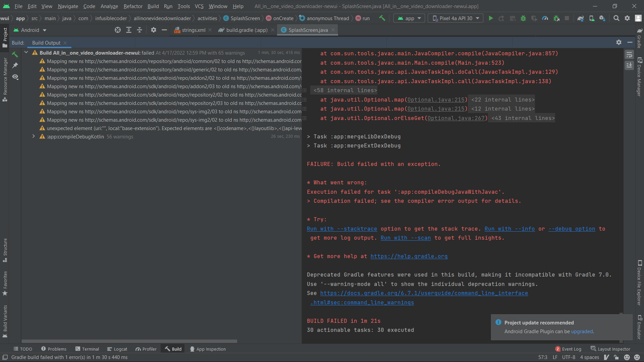The width and height of the screenshot is (644, 362).
Task: Click the Debug app bug icon
Action: click(523, 18)
